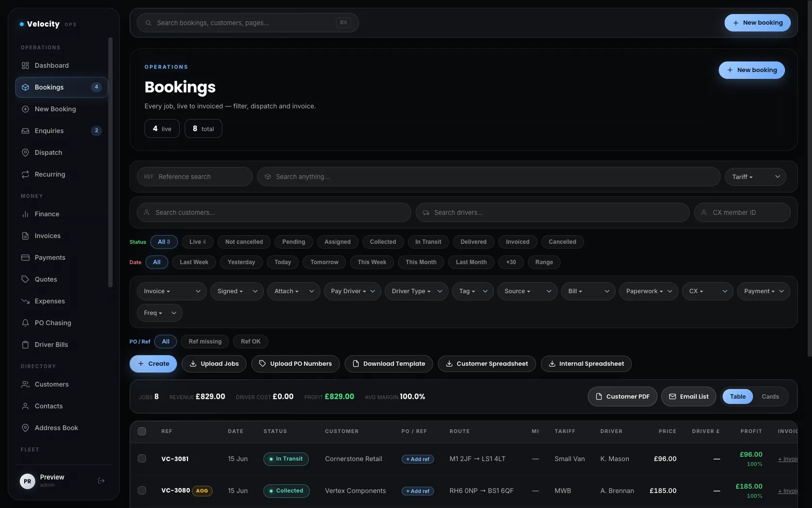Viewport: 812px width, 508px height.
Task: Open the Paperwork filter dropdown
Action: [x=649, y=291]
